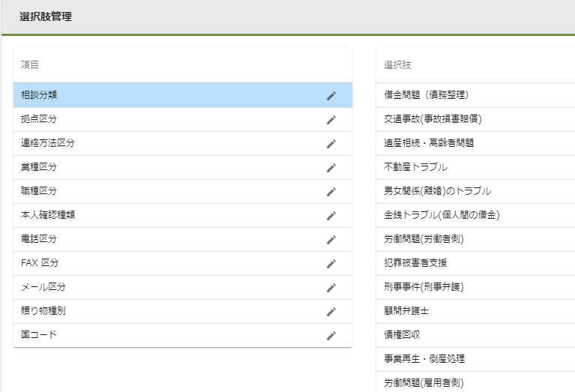
Task: Open edit for 職種区分 using pencil
Action: click(x=331, y=191)
